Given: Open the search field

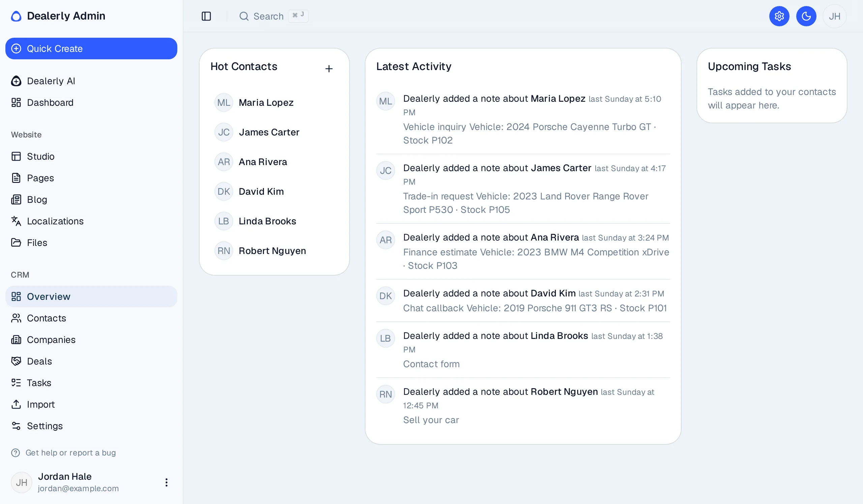Looking at the screenshot, I should pyautogui.click(x=273, y=16).
